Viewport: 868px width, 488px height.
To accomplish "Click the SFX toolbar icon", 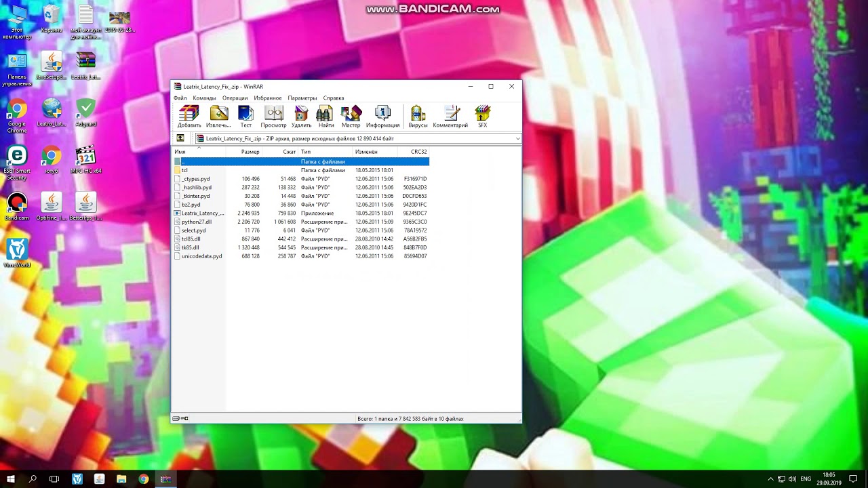I will pyautogui.click(x=482, y=117).
